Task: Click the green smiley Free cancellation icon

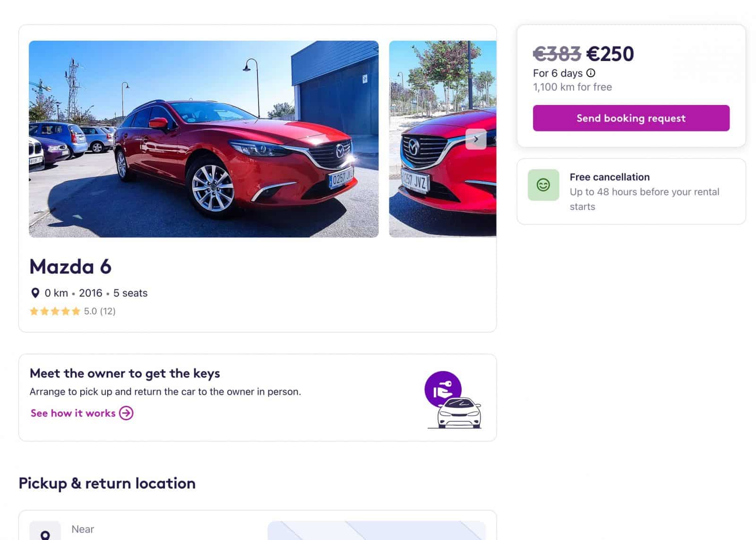Action: click(543, 185)
